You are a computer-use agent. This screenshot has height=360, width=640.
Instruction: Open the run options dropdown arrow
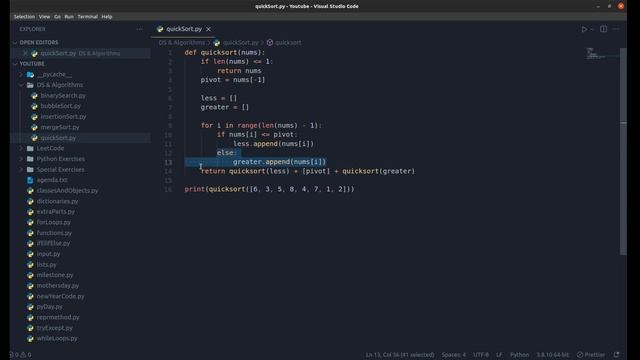click(x=592, y=29)
